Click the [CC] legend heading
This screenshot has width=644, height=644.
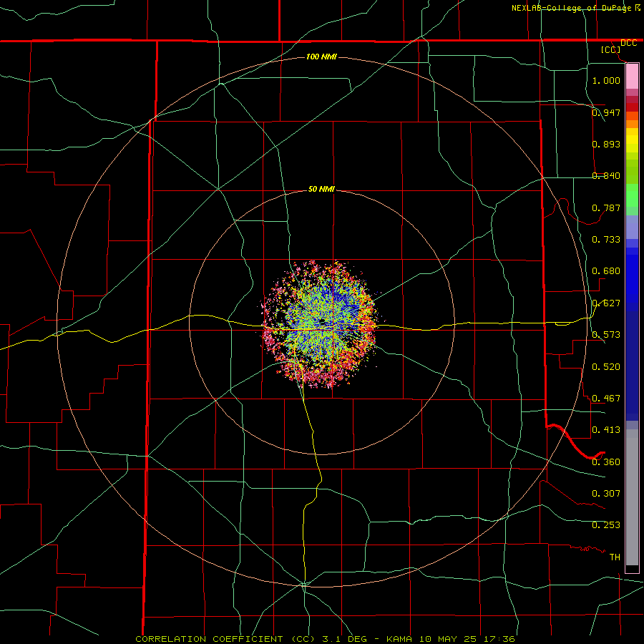[610, 49]
